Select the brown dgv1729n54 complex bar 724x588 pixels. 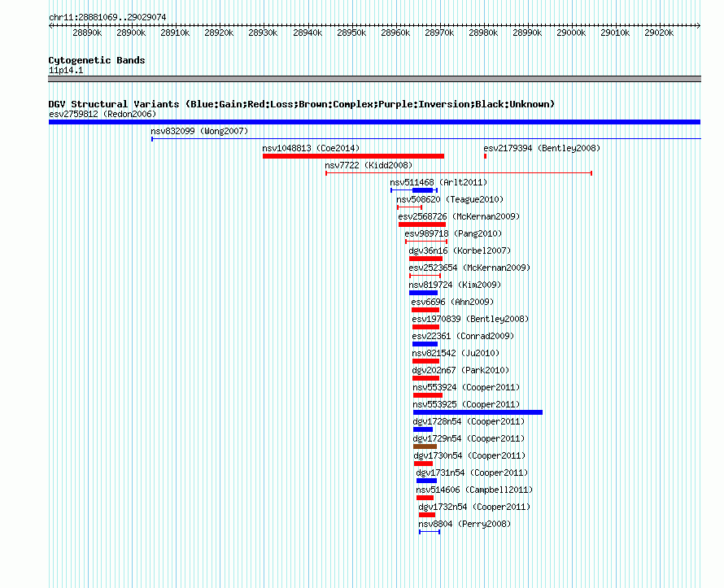pyautogui.click(x=425, y=446)
